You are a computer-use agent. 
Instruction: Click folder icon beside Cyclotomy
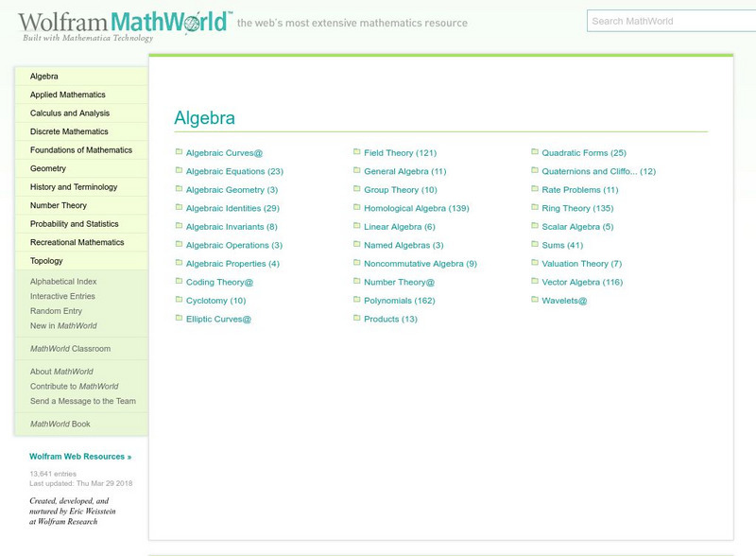179,299
